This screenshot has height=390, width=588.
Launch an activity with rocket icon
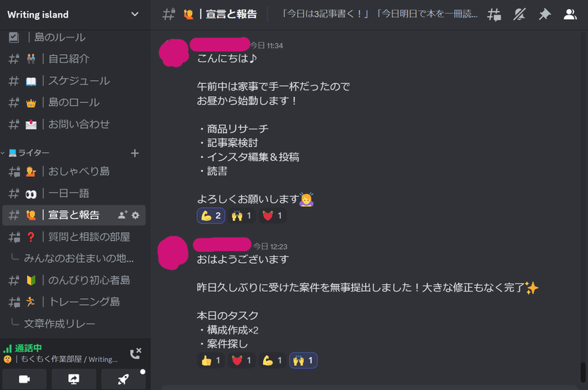[x=123, y=379]
